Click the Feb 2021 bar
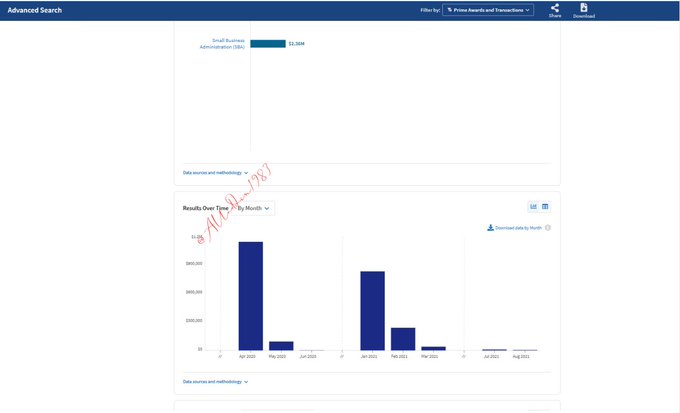Screen dimensions: 680x413 point(403,338)
